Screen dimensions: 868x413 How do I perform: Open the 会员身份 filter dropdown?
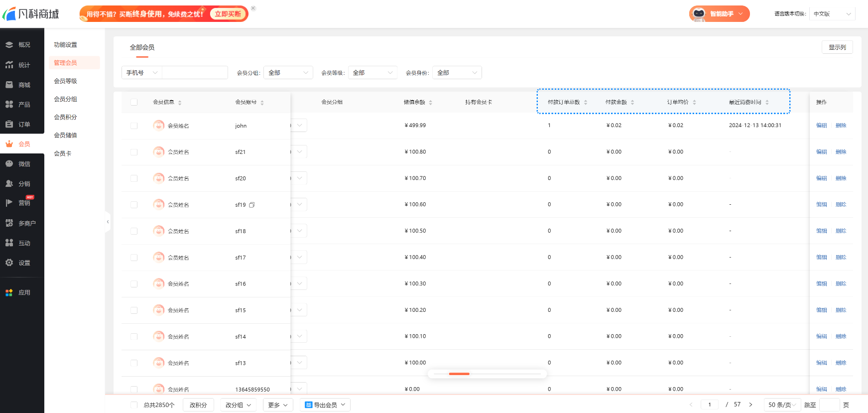click(457, 73)
